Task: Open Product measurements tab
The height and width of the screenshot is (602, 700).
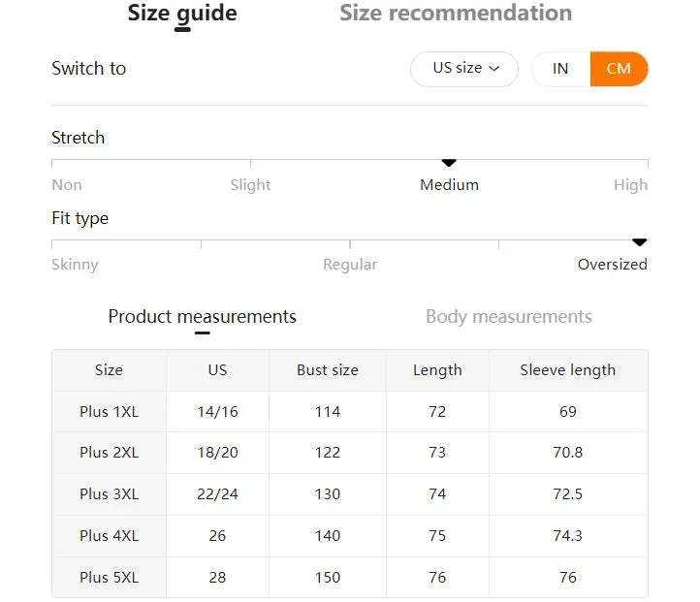Action: click(202, 317)
